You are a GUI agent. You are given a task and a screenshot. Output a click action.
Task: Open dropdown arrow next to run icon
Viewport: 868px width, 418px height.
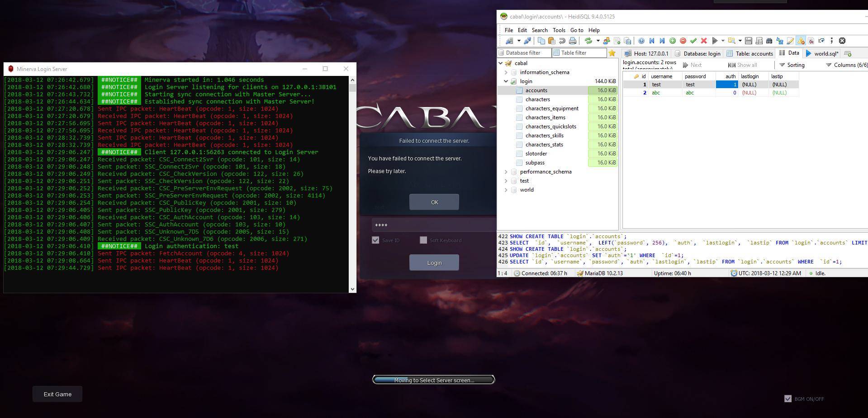click(x=722, y=41)
